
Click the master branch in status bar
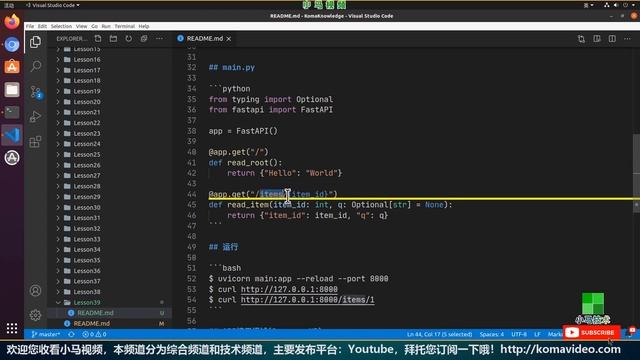click(x=46, y=334)
